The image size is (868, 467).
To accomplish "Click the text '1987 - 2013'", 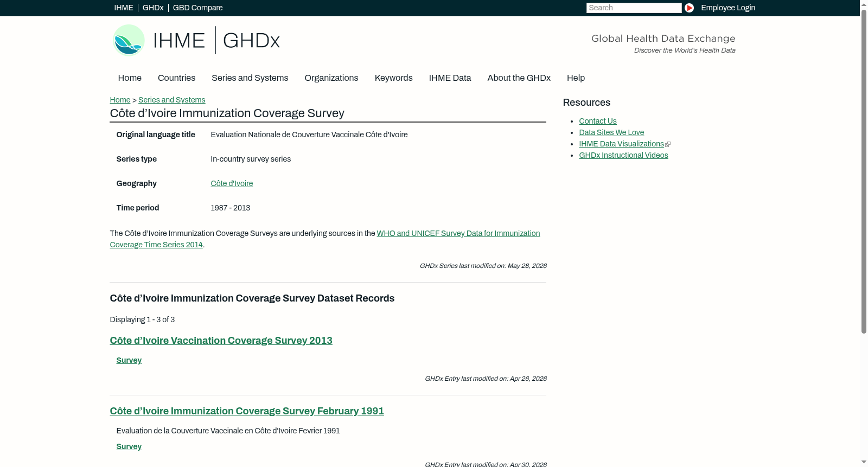I will coord(230,208).
